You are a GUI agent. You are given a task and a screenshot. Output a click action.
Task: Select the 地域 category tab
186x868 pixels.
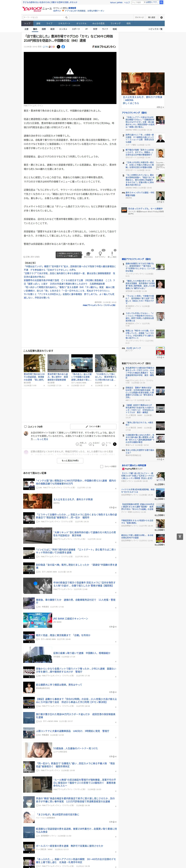coord(114,29)
